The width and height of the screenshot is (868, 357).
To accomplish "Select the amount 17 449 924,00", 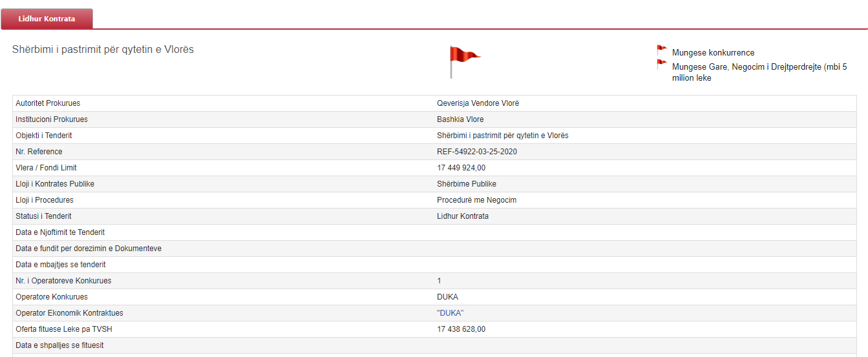I will (x=461, y=168).
